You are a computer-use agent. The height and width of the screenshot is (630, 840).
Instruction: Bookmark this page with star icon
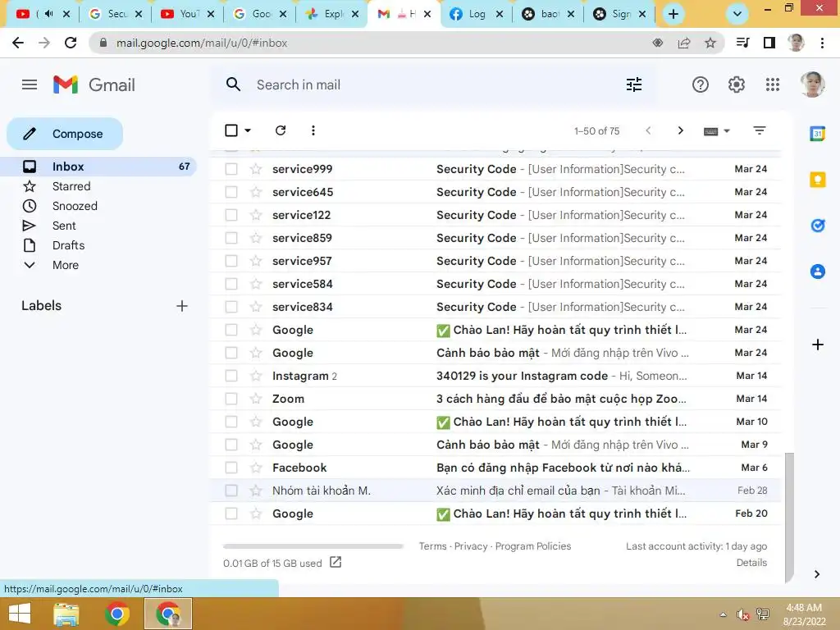pos(710,43)
